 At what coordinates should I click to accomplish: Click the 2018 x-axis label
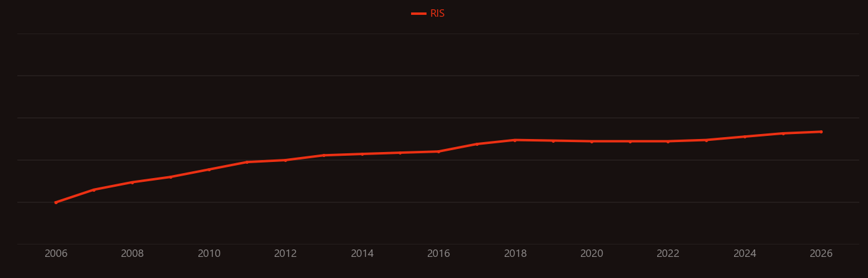pyautogui.click(x=515, y=254)
